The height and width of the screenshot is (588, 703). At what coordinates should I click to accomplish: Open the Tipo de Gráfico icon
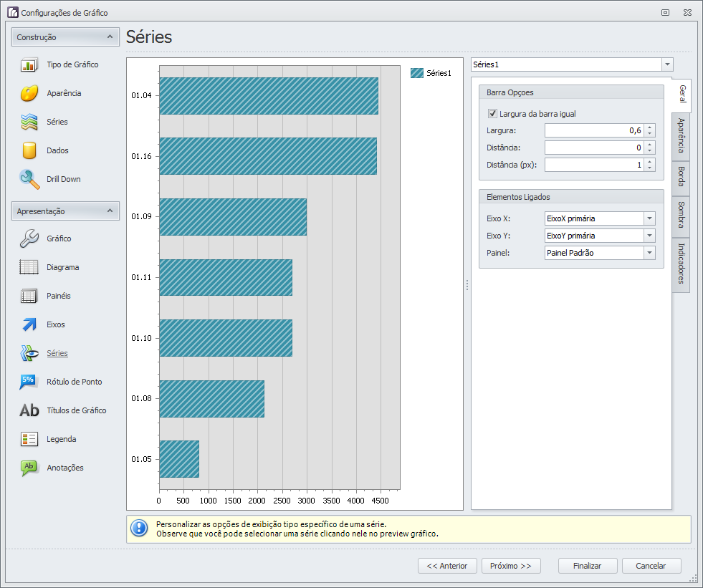[29, 64]
